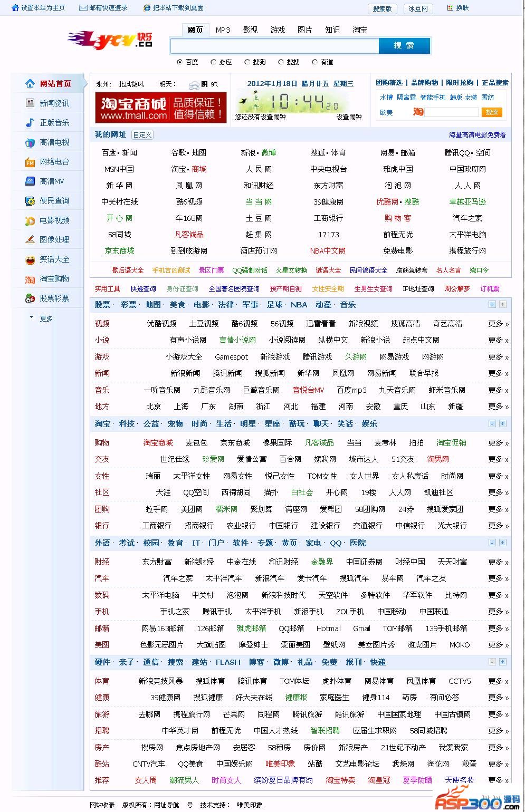Viewport: 525px width, 812px height.
Task: Open the 品牌购物 link
Action: [425, 83]
